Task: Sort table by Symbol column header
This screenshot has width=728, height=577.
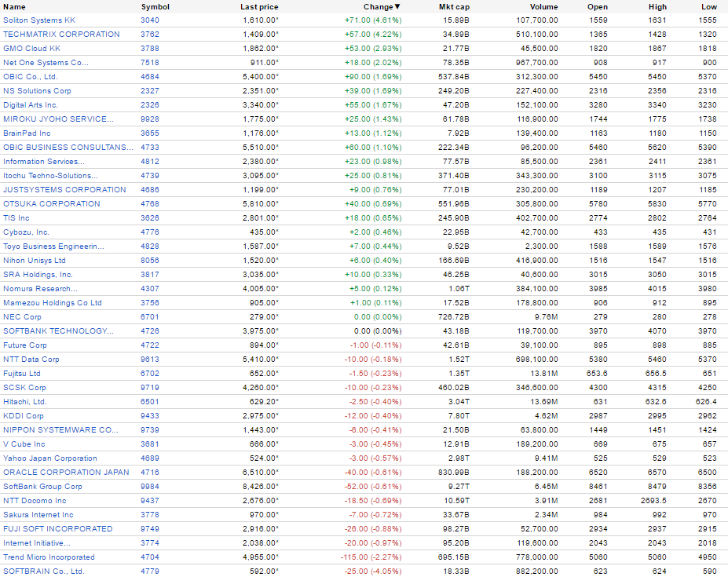Action: click(155, 7)
